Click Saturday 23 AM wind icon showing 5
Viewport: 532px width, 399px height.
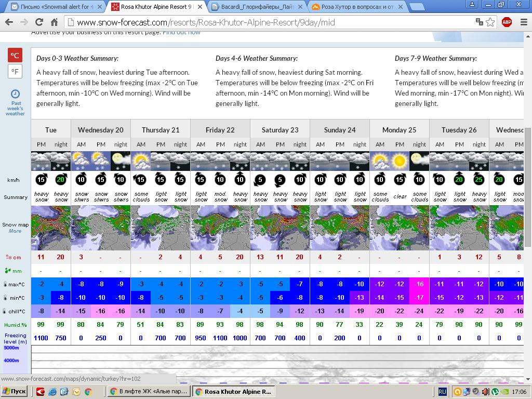click(260, 179)
